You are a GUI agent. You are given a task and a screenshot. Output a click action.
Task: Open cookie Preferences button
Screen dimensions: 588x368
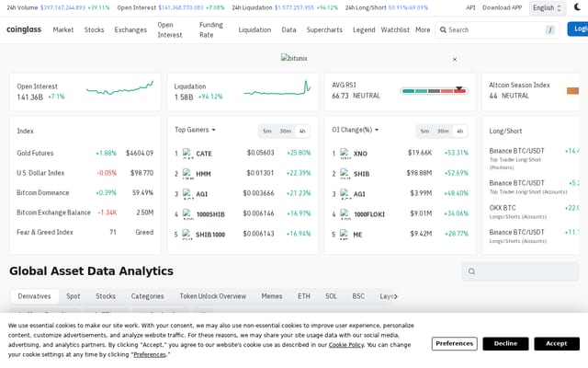point(454,343)
